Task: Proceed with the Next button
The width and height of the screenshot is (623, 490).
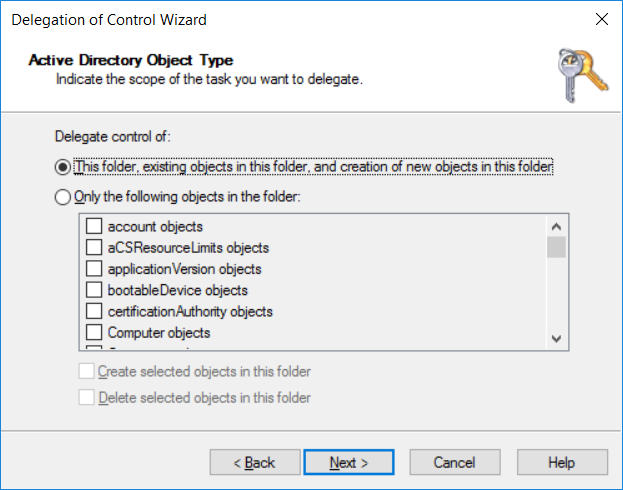Action: click(349, 462)
